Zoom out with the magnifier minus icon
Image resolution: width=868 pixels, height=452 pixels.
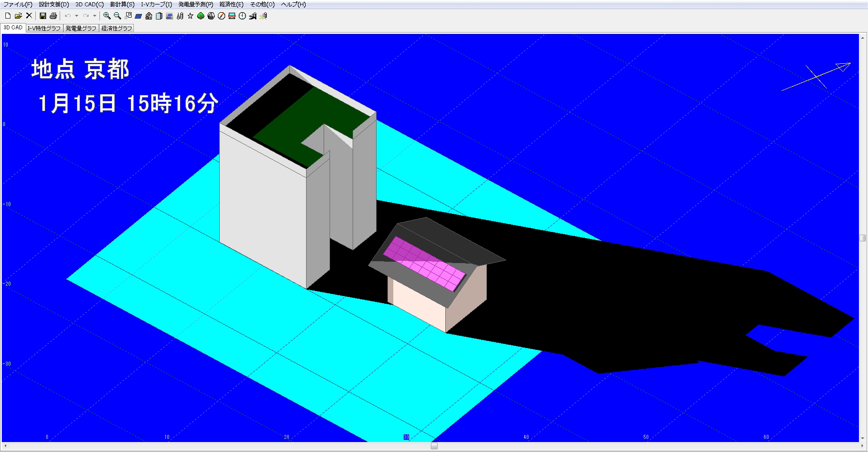click(118, 16)
